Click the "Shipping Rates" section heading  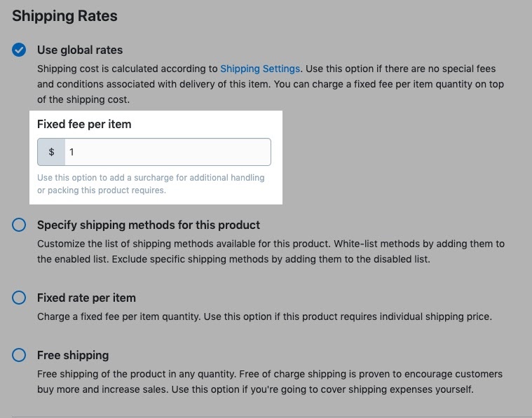point(64,15)
